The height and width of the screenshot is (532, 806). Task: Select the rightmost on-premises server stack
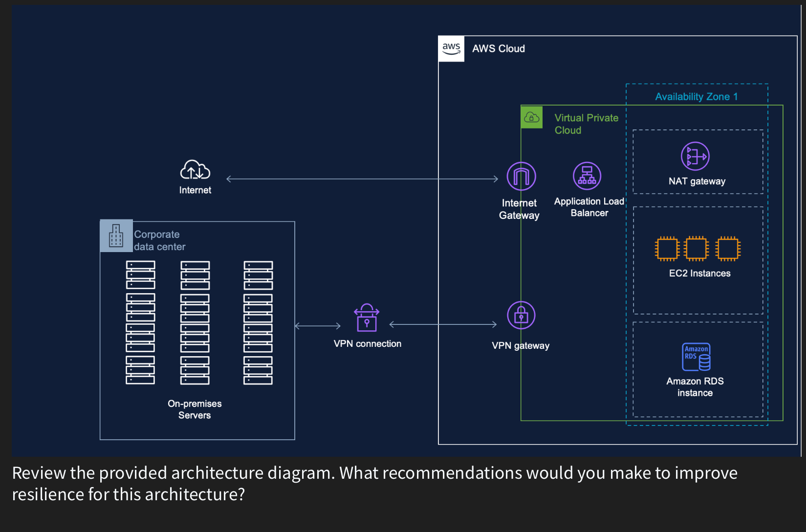click(258, 322)
